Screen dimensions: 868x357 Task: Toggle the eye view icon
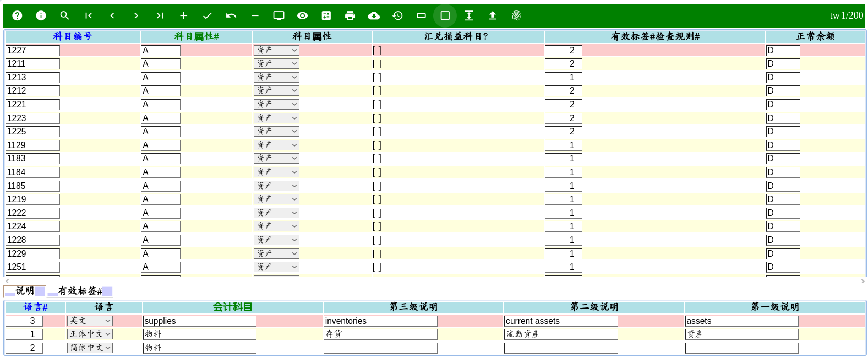(x=302, y=15)
